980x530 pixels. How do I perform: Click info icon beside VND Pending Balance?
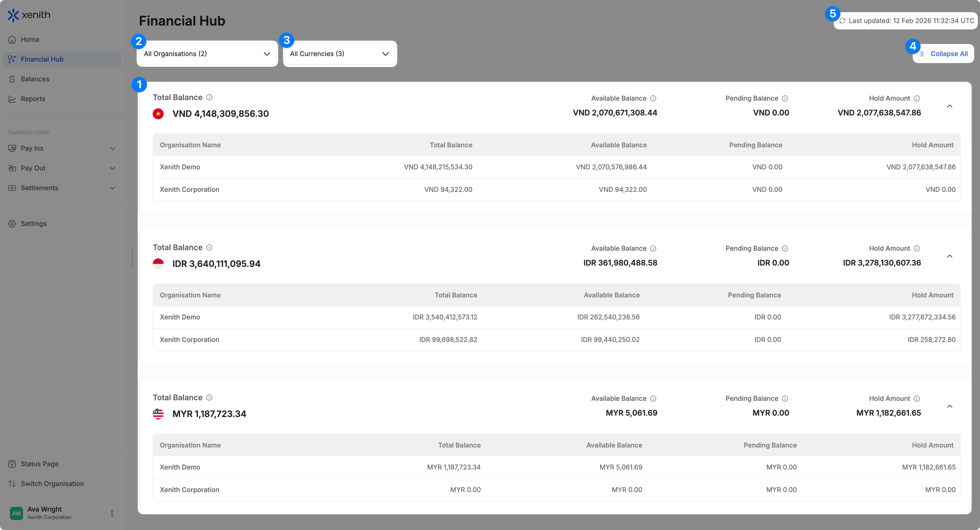[785, 99]
